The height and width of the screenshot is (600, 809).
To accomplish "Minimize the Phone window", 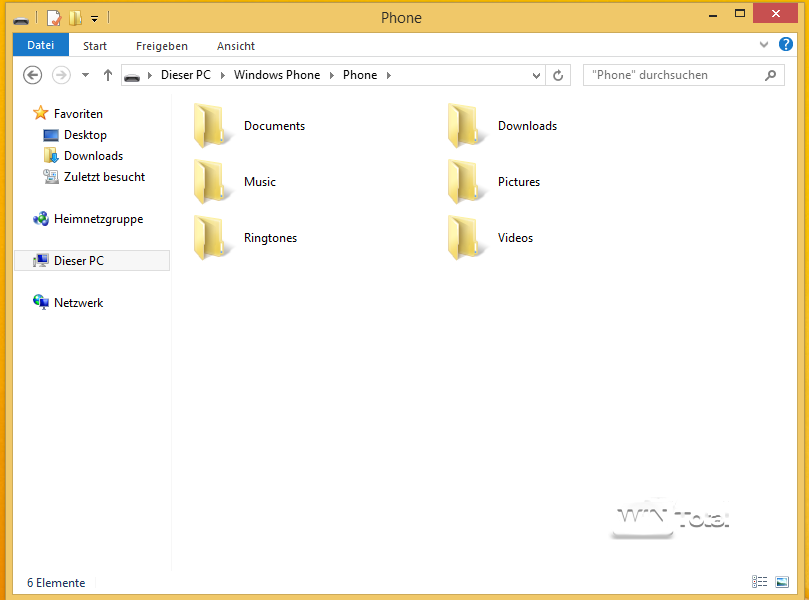I will click(x=713, y=16).
